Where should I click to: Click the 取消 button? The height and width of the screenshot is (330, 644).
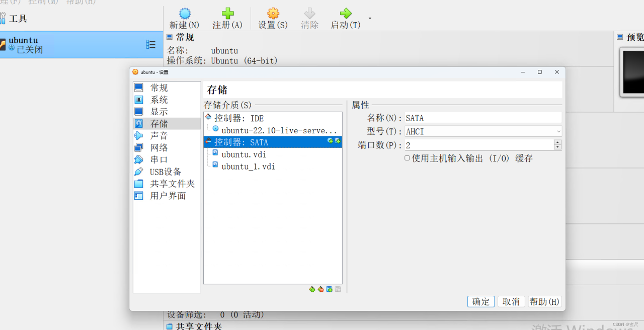511,301
